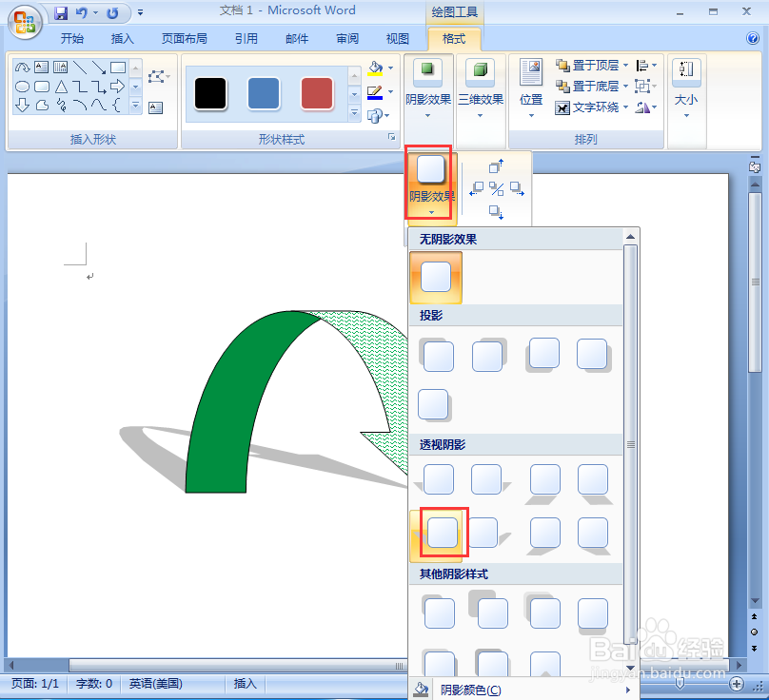769x700 pixels.
Task: Open the 开始 ribbon tab
Action: (71, 39)
